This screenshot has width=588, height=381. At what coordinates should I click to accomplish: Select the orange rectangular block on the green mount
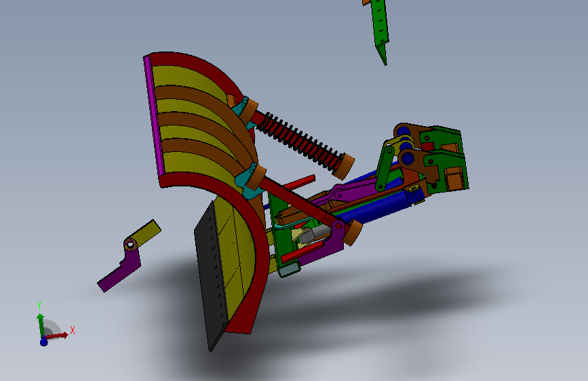(454, 178)
